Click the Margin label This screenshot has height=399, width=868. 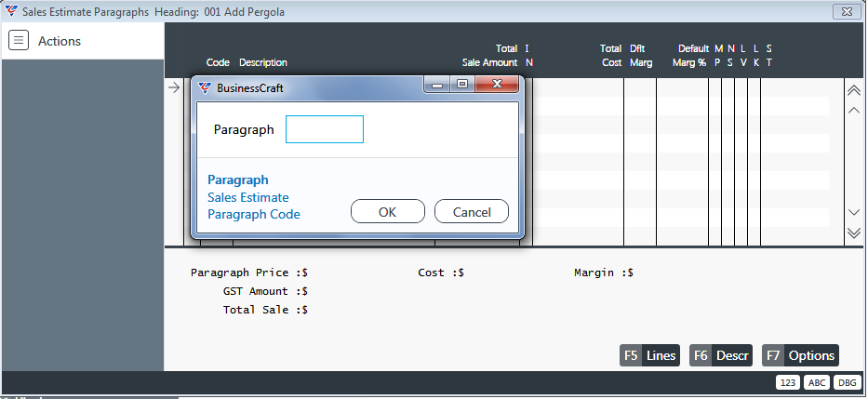coord(604,273)
